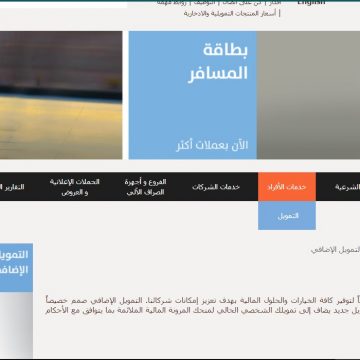Open the التقارير navigation item
360x360 pixels.
(x=12, y=187)
